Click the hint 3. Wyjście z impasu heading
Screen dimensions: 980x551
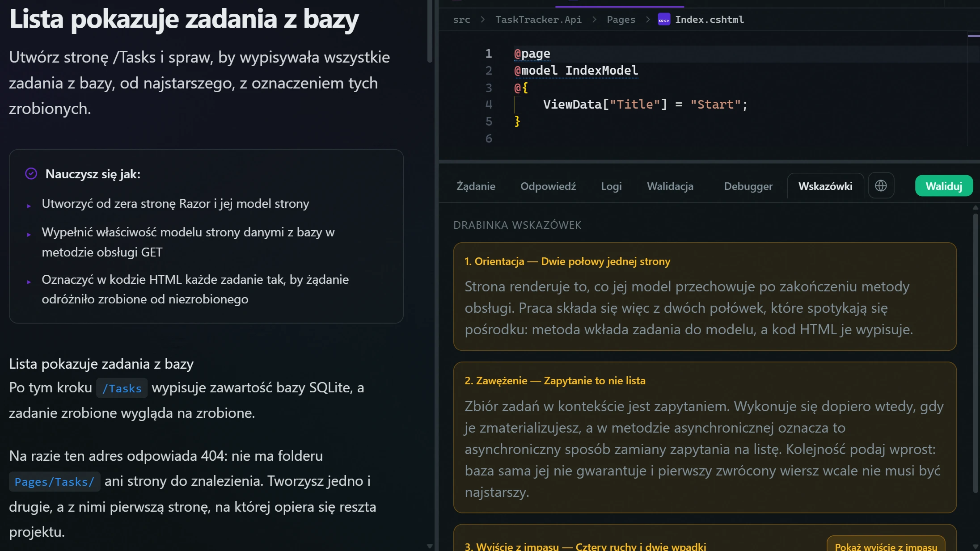point(585,546)
